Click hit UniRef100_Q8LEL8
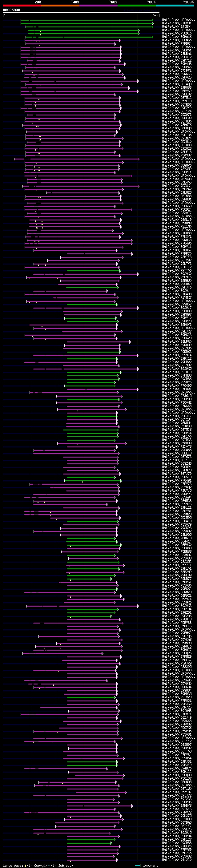 [177, 454]
